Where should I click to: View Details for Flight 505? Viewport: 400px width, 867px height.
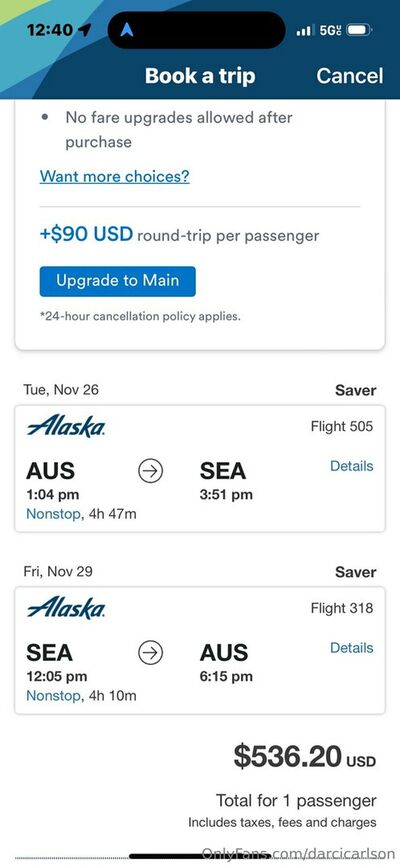pos(351,466)
